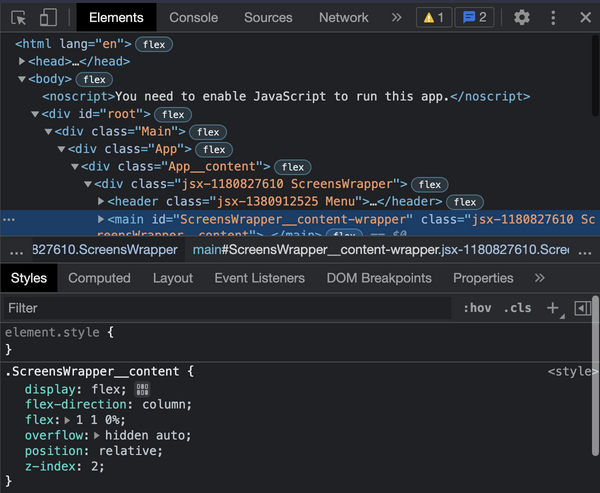Click the <style> source link
Image resolution: width=600 pixels, height=493 pixels.
tap(572, 371)
